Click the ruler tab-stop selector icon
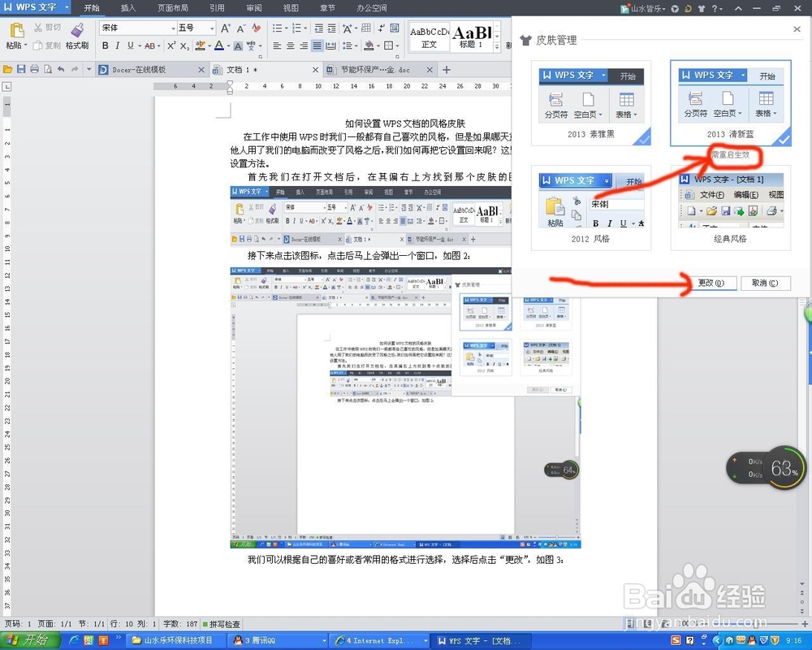Viewport: 812px width, 650px height. 6,87
